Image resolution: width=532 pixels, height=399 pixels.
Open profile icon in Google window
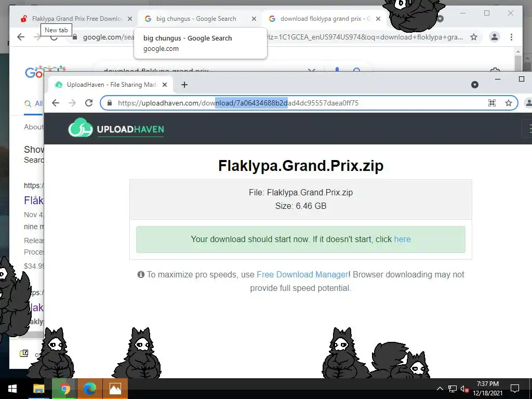(x=495, y=37)
